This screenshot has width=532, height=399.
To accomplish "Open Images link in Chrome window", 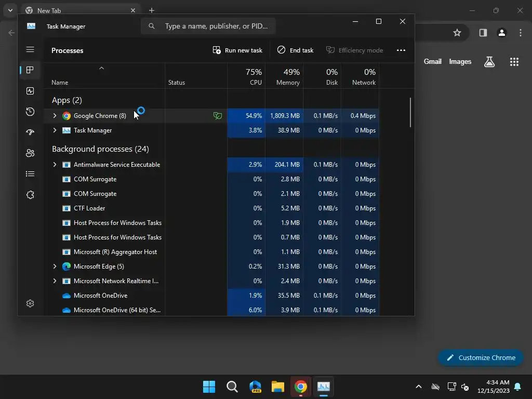I will click(460, 61).
